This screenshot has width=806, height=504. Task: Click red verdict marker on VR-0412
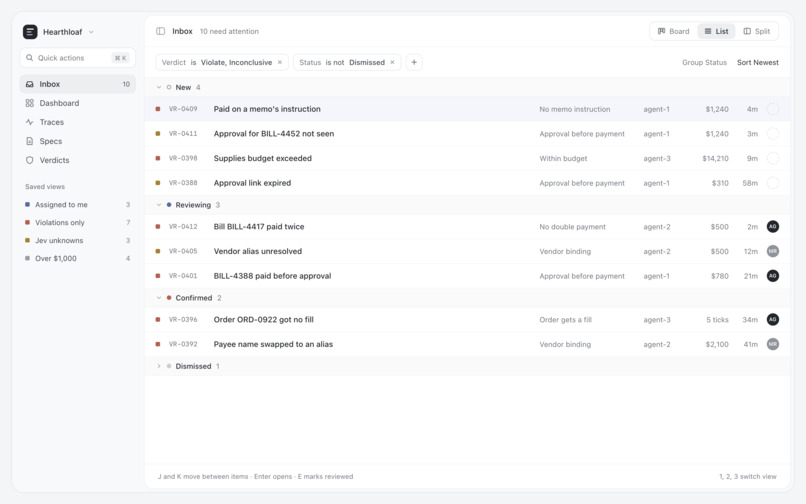click(x=158, y=226)
